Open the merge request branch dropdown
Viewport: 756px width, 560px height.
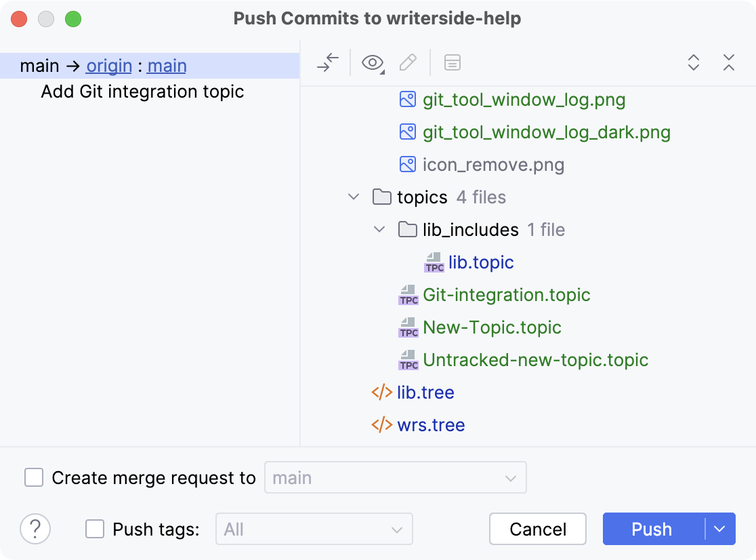point(511,477)
